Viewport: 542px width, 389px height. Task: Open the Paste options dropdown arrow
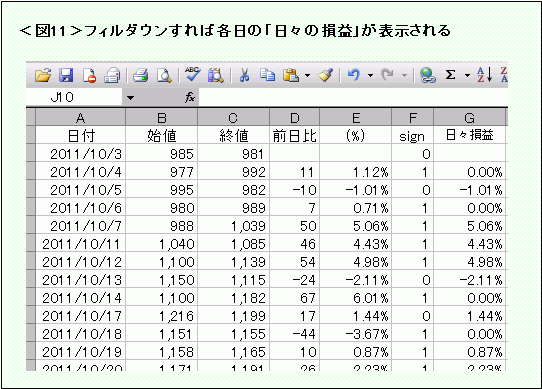(307, 75)
